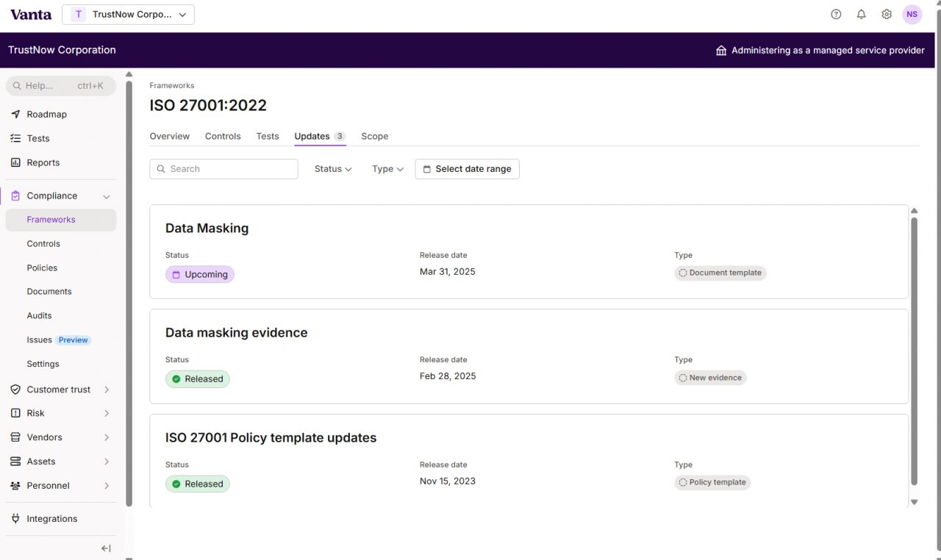The height and width of the screenshot is (560, 941).
Task: Click the Updates search field
Action: point(223,169)
